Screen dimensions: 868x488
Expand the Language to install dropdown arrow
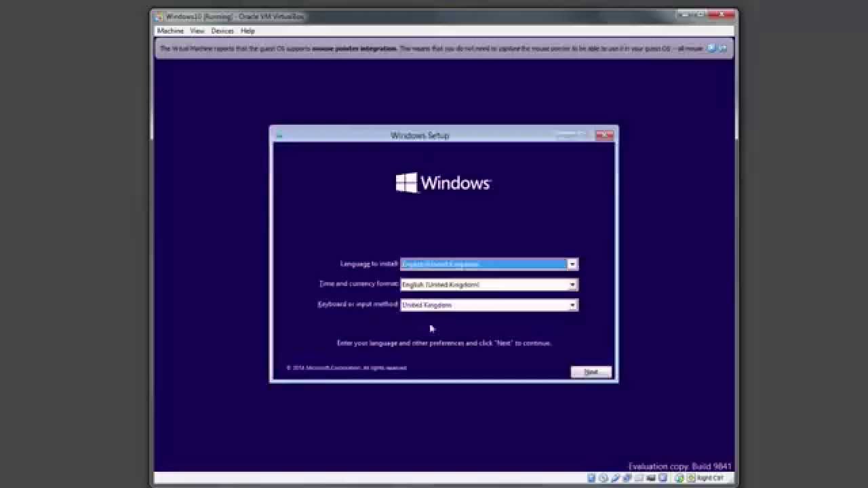pos(572,264)
